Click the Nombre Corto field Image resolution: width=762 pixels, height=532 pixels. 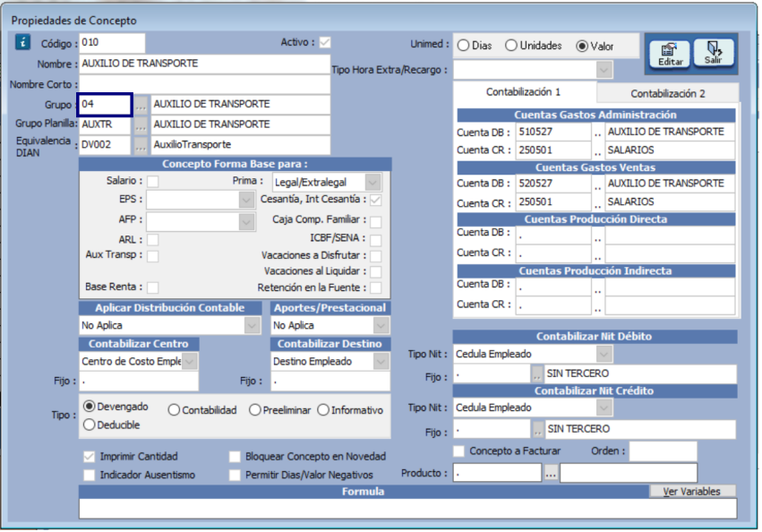point(204,84)
